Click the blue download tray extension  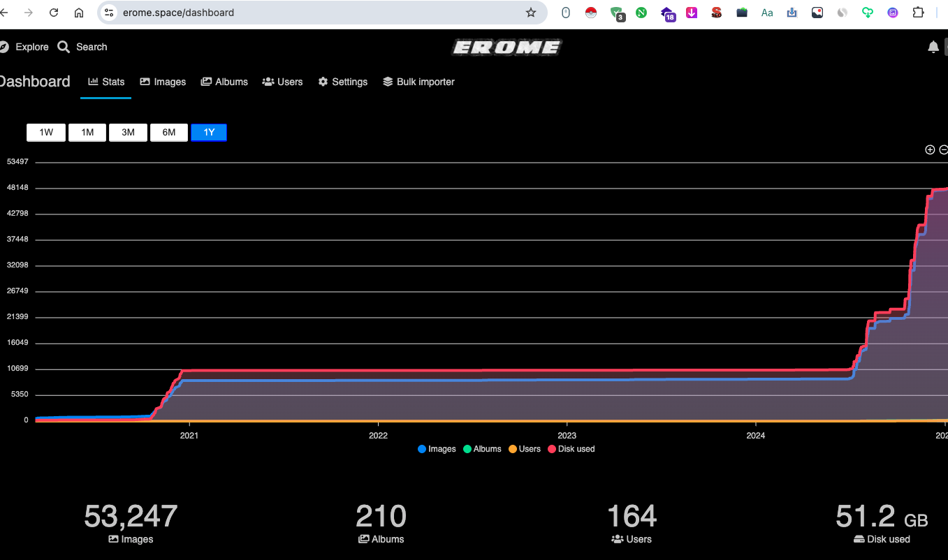[792, 13]
